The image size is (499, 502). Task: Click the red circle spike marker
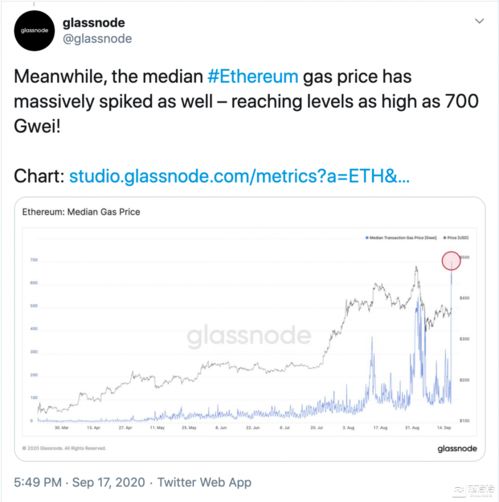pos(451,261)
